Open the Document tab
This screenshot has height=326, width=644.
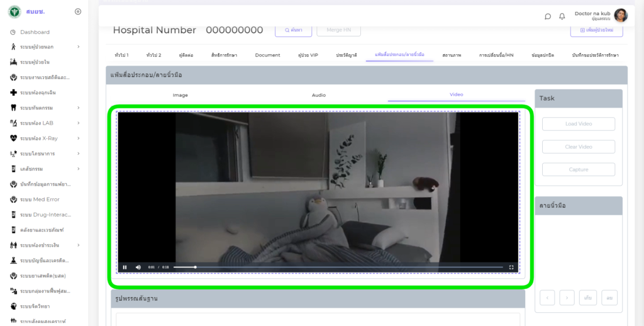tap(267, 55)
